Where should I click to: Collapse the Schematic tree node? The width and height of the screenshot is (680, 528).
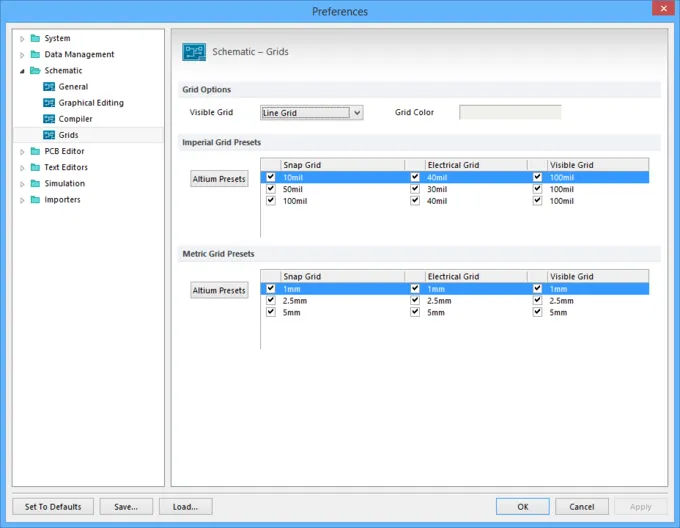point(22,71)
